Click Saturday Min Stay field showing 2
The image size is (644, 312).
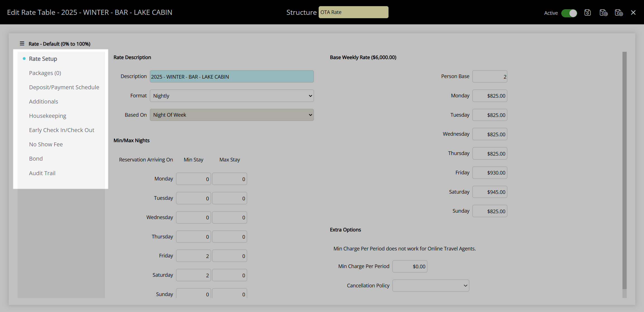coord(193,275)
